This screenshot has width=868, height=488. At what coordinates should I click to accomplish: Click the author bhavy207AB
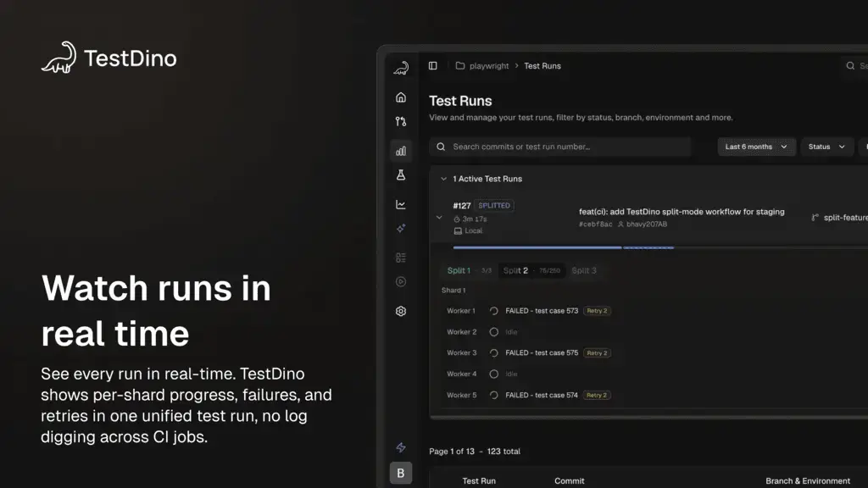click(647, 224)
